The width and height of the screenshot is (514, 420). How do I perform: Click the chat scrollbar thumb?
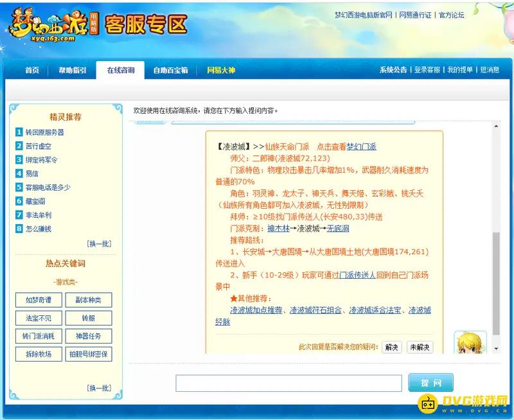pyautogui.click(x=496, y=284)
